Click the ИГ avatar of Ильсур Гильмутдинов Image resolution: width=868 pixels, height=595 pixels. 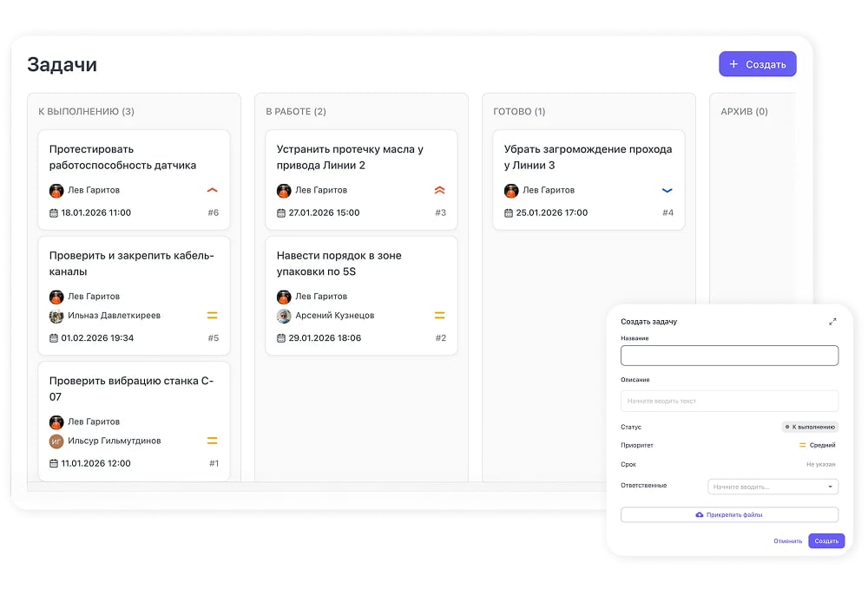[x=56, y=441]
